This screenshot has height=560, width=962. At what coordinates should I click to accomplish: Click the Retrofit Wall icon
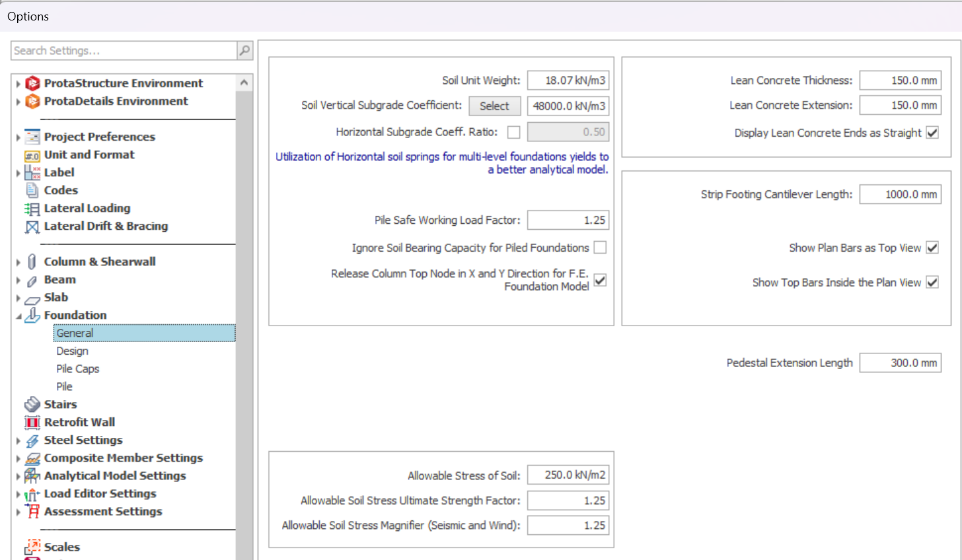click(x=32, y=423)
